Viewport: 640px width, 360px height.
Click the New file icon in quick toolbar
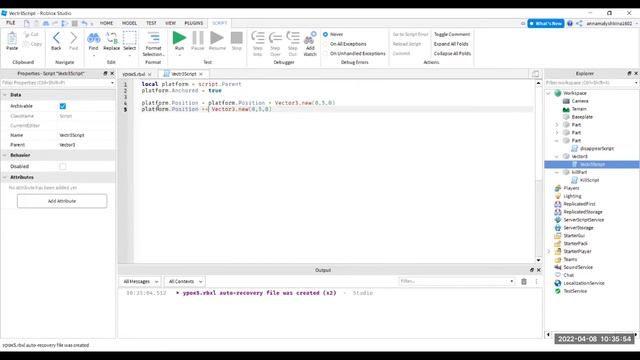(27, 23)
